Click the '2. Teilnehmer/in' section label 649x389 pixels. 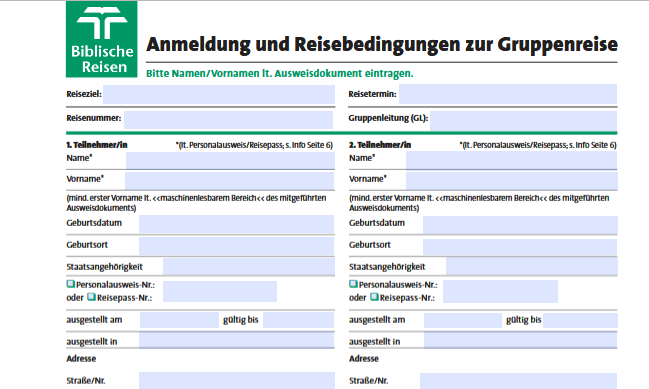[x=380, y=145]
